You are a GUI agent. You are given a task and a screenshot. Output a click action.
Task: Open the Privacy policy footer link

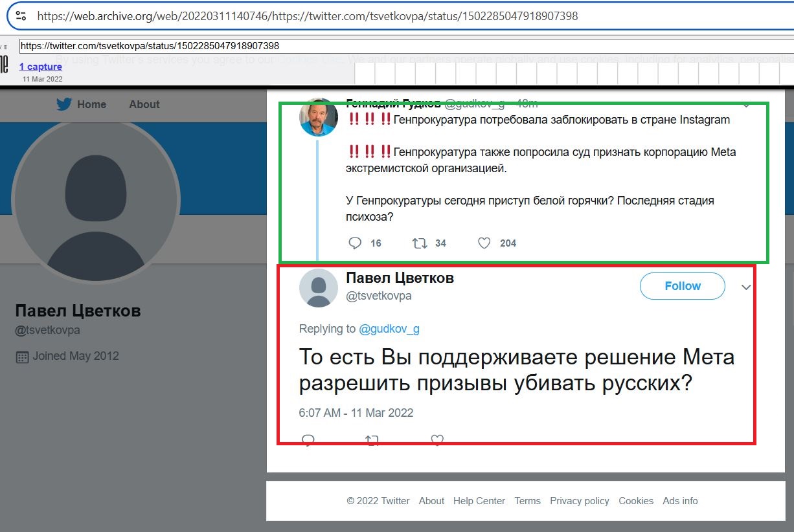point(580,501)
